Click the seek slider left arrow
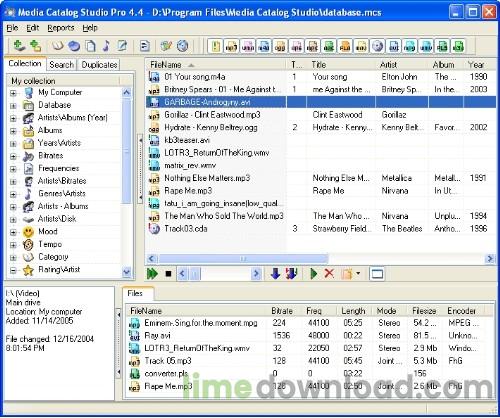 pyautogui.click(x=182, y=274)
